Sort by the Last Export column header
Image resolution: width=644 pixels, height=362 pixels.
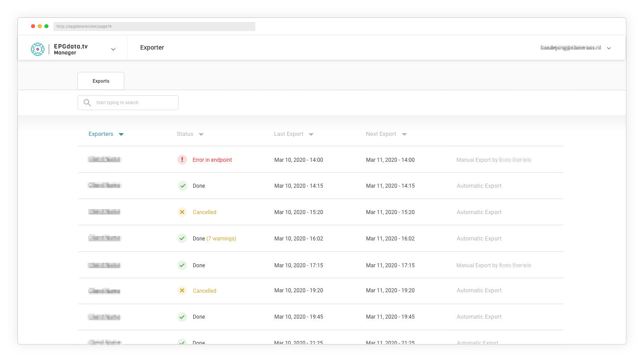tap(288, 134)
